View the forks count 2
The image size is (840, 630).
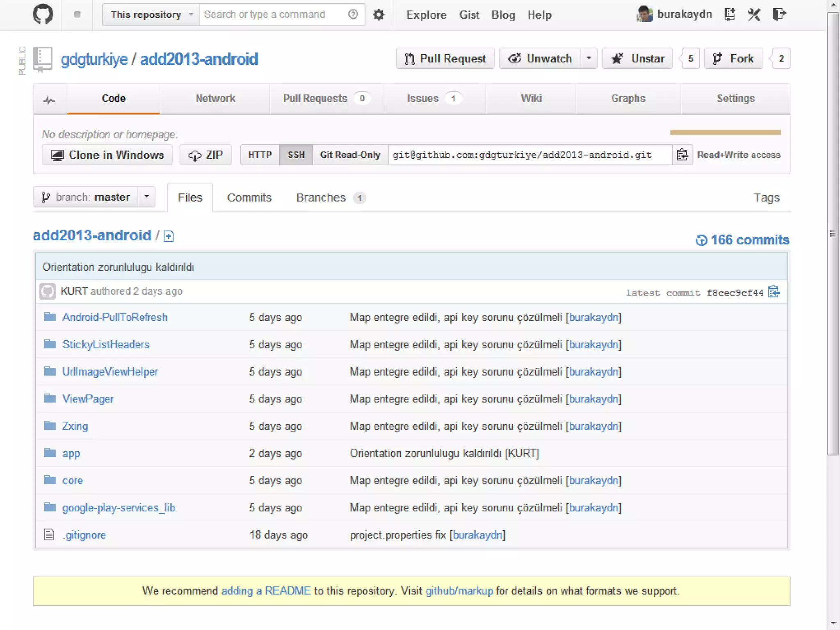(781, 58)
